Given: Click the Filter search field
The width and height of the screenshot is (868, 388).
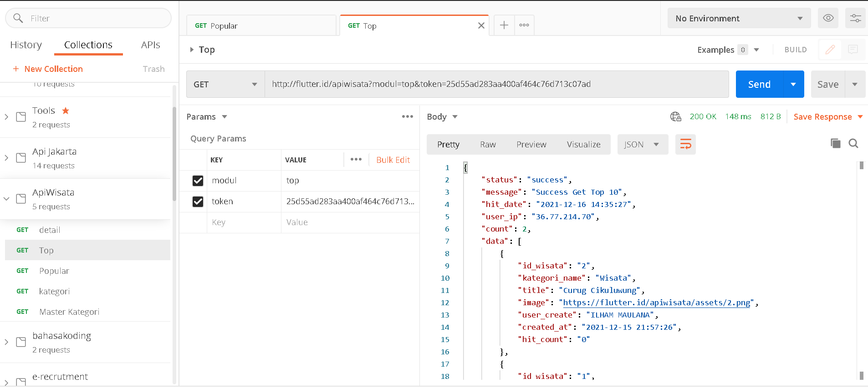Looking at the screenshot, I should pyautogui.click(x=88, y=18).
